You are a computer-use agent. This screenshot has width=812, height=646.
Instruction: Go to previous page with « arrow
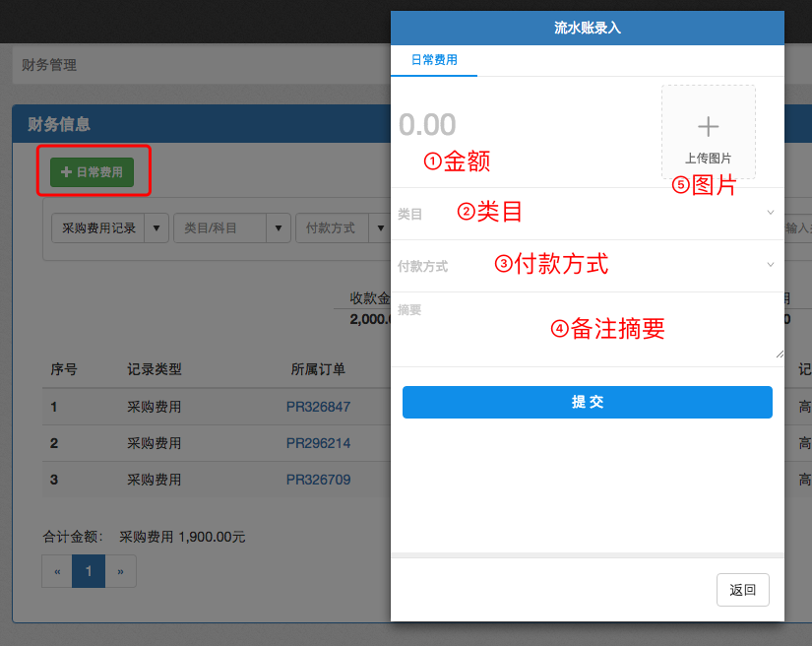57,571
